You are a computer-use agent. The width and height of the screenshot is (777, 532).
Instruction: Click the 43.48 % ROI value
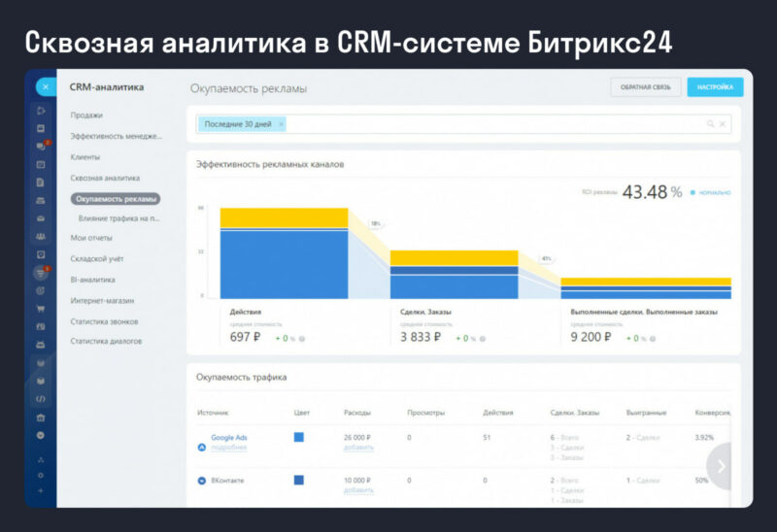tap(652, 191)
